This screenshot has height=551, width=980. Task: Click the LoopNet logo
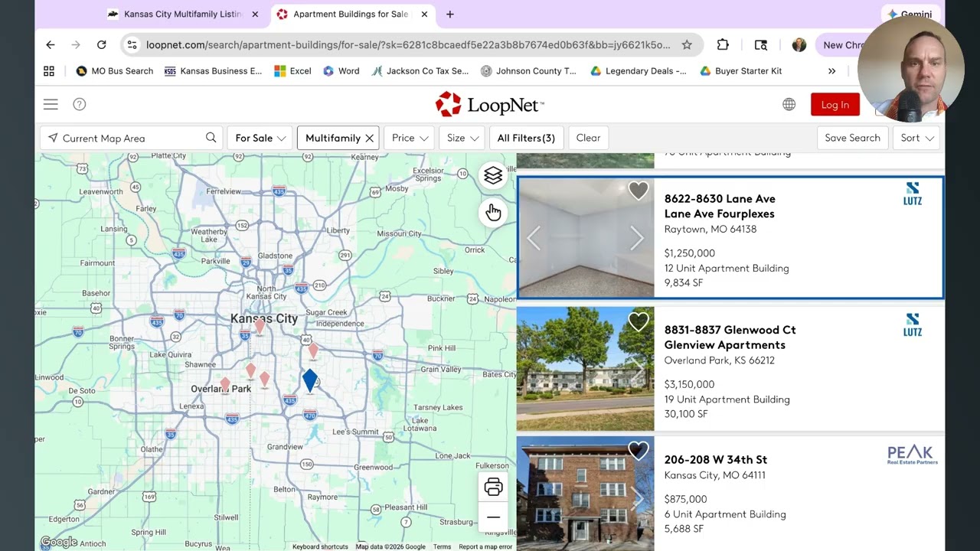[490, 105]
